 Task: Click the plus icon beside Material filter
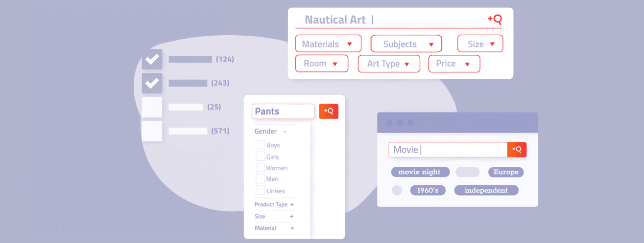pos(292,228)
